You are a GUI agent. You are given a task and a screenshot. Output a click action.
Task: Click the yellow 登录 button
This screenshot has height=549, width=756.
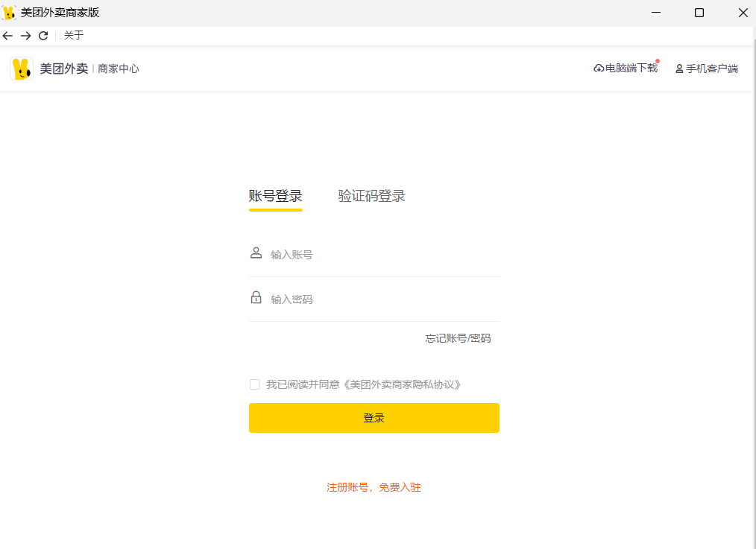tap(374, 418)
